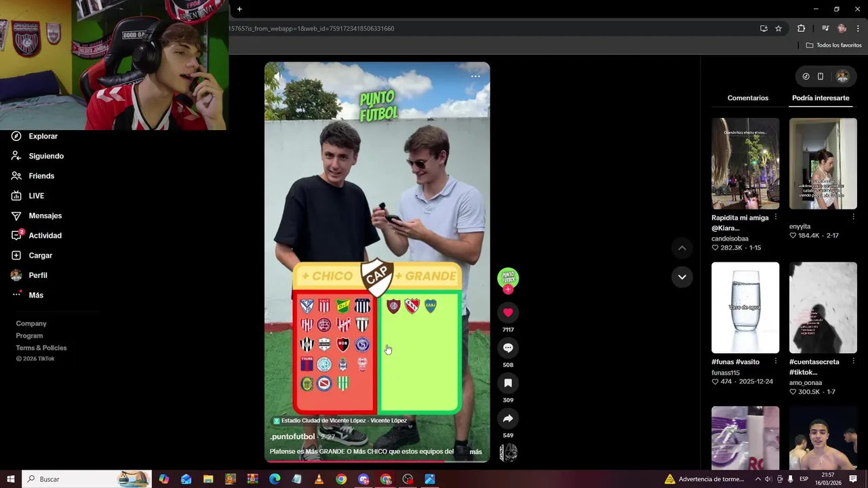Follow puntofutbol with plus badge

point(508,289)
